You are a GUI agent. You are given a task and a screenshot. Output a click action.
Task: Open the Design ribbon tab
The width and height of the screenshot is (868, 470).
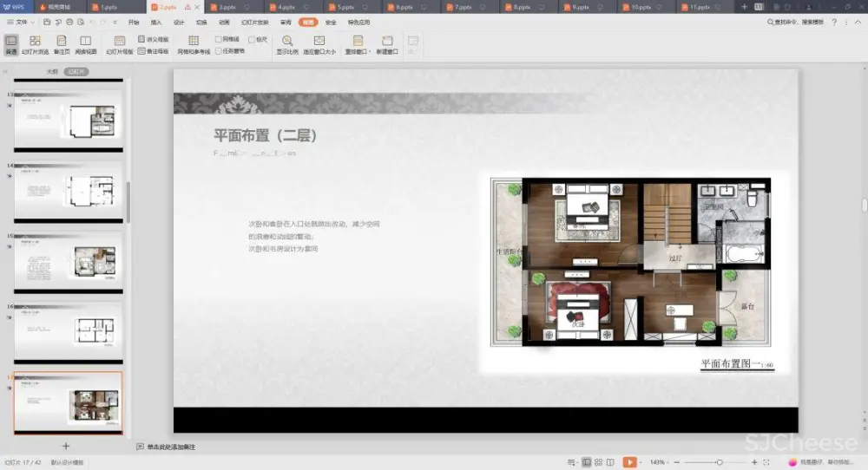(179, 23)
